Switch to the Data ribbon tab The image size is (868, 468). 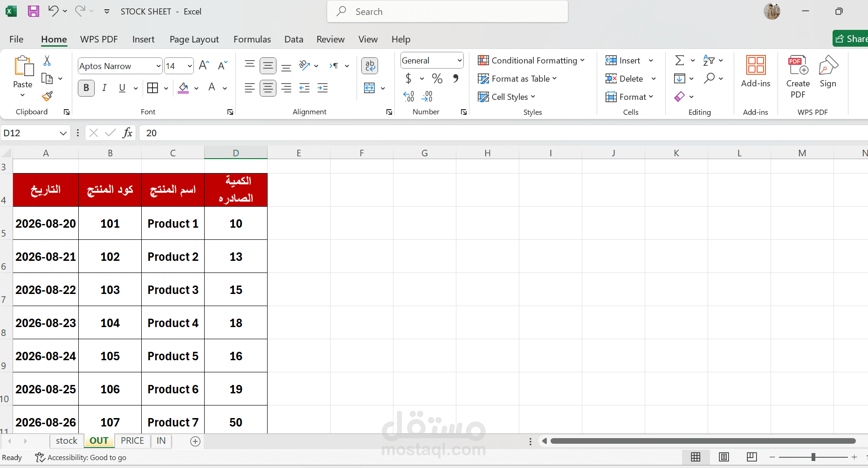(294, 39)
